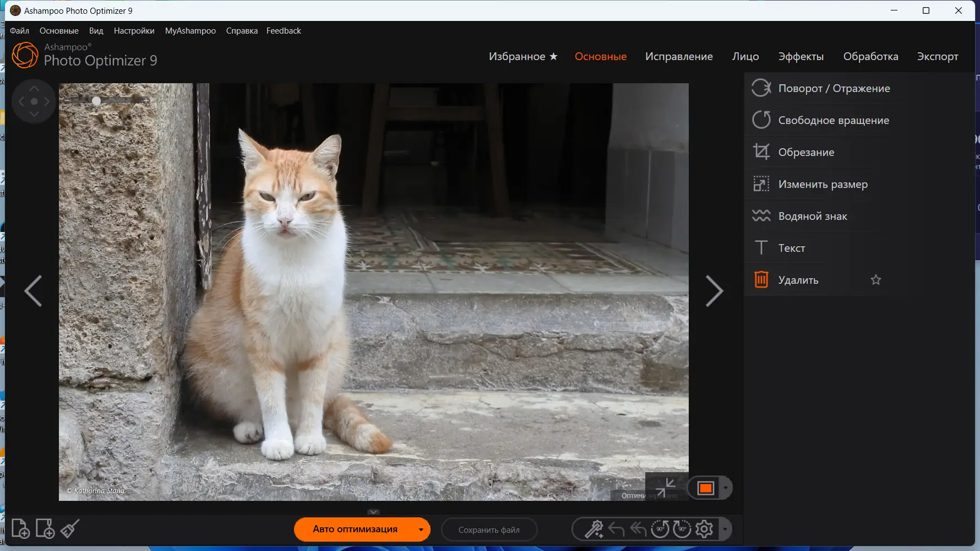980x551 pixels.
Task: Undo the last change with the arrow icon
Action: [x=616, y=528]
